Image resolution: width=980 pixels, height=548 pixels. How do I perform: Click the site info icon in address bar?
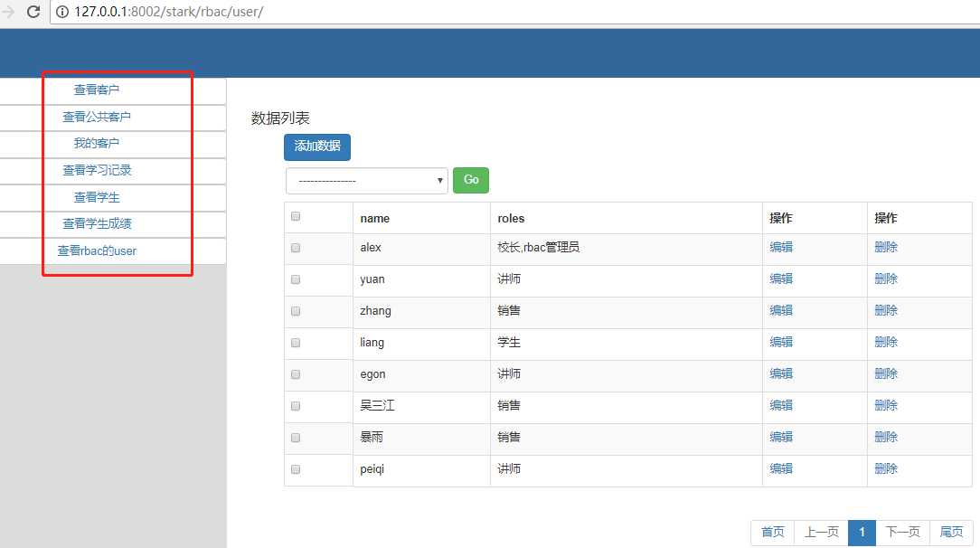pyautogui.click(x=61, y=11)
